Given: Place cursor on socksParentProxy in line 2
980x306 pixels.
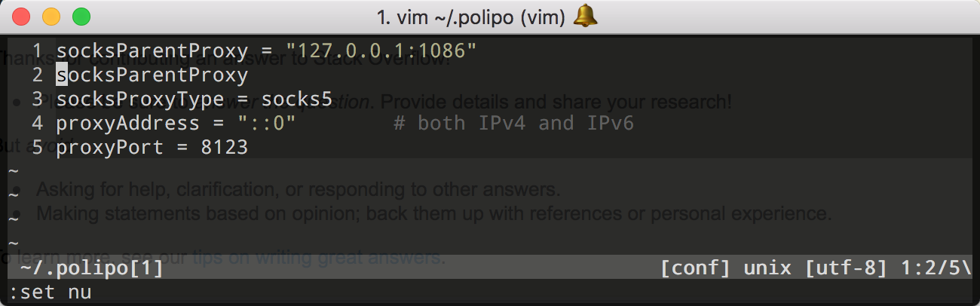Looking at the screenshot, I should pyautogui.click(x=152, y=75).
